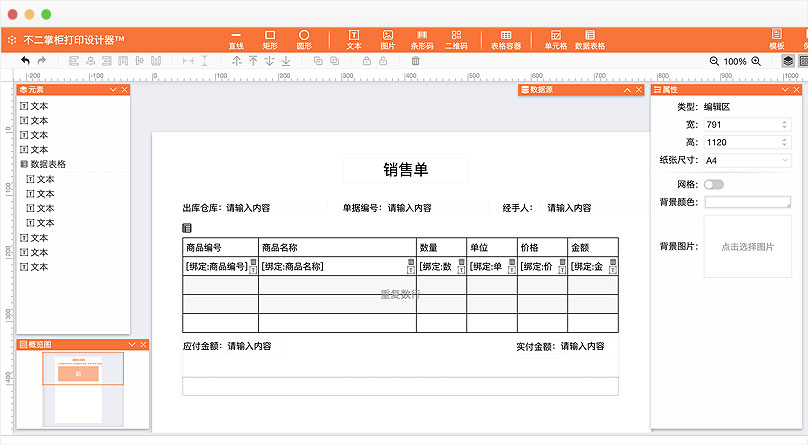The width and height of the screenshot is (808, 445).
Task: Collapse the 元素 panel chevron
Action: pyautogui.click(x=113, y=90)
